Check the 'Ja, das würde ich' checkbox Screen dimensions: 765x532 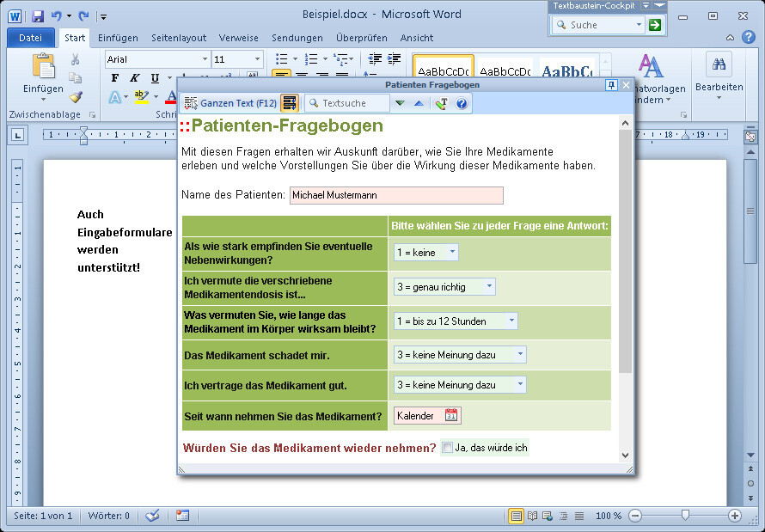click(x=449, y=447)
